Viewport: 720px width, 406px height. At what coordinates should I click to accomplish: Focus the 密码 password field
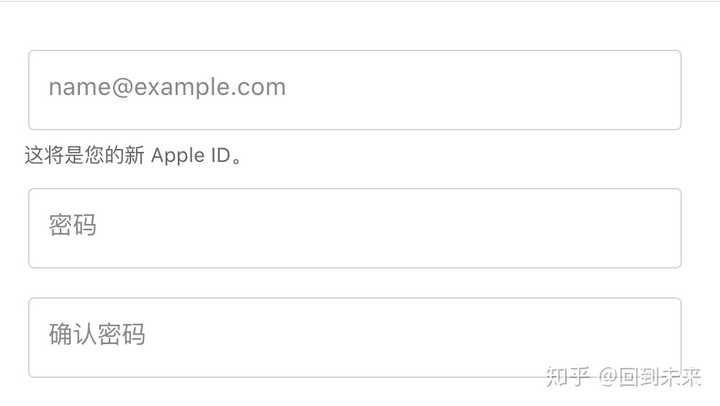[354, 228]
